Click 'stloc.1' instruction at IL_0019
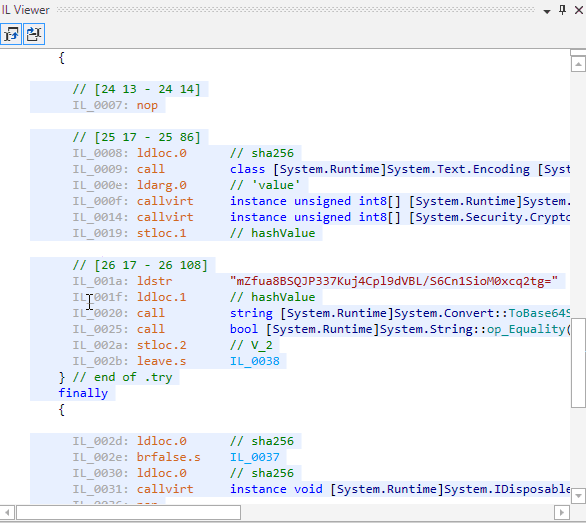 tap(161, 233)
